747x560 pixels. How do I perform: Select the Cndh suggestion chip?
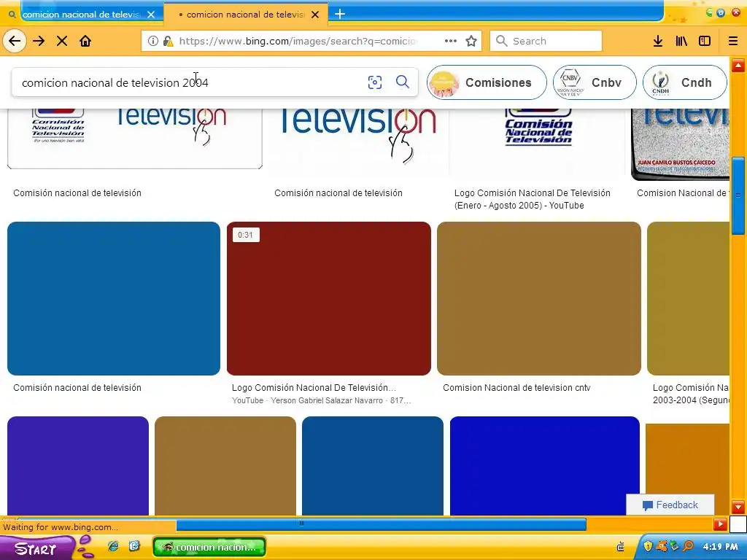(684, 82)
